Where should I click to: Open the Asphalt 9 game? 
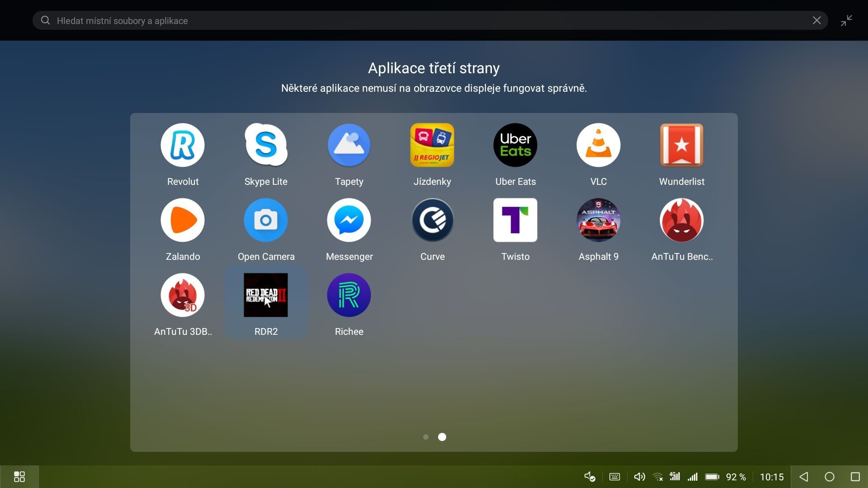[x=598, y=220]
